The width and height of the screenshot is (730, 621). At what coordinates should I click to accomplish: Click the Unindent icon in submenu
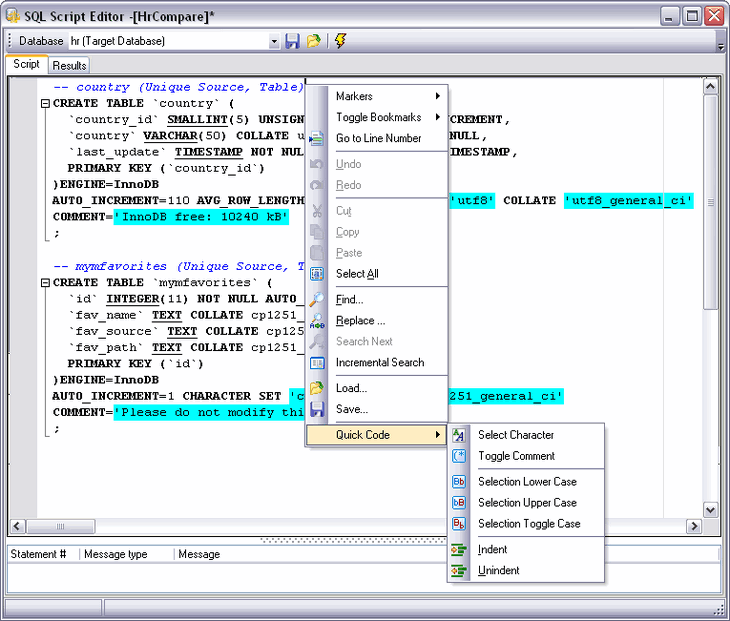(459, 571)
